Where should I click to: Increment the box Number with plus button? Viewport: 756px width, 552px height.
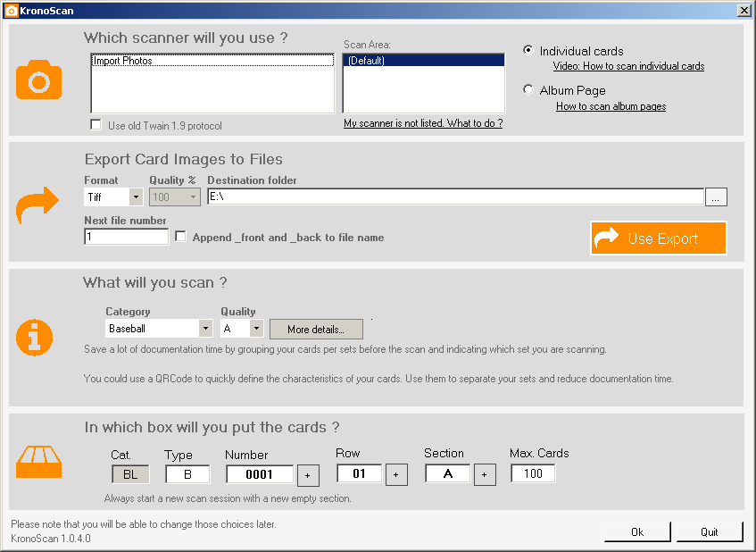pyautogui.click(x=308, y=475)
